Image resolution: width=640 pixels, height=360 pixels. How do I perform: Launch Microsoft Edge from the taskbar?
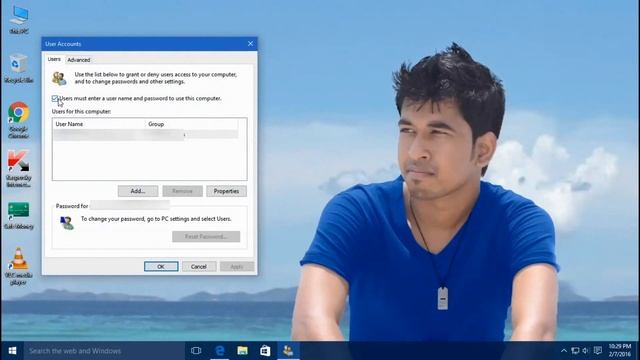(x=220, y=351)
